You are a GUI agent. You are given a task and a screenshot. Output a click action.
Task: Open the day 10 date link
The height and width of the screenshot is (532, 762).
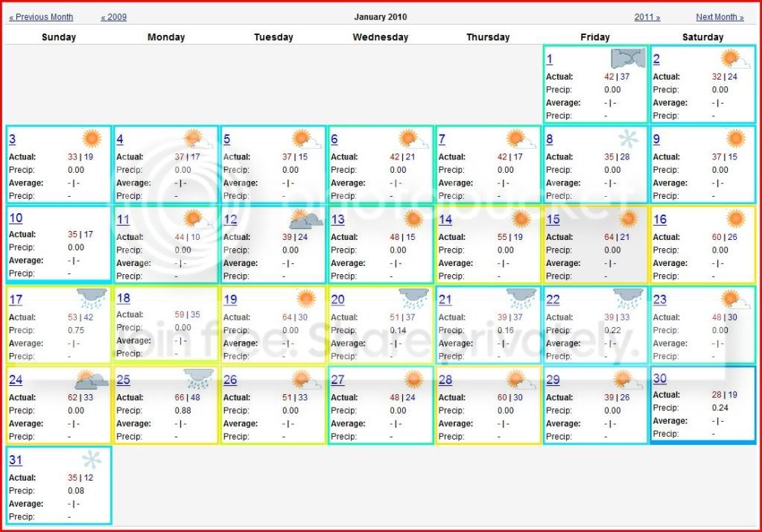(x=16, y=218)
